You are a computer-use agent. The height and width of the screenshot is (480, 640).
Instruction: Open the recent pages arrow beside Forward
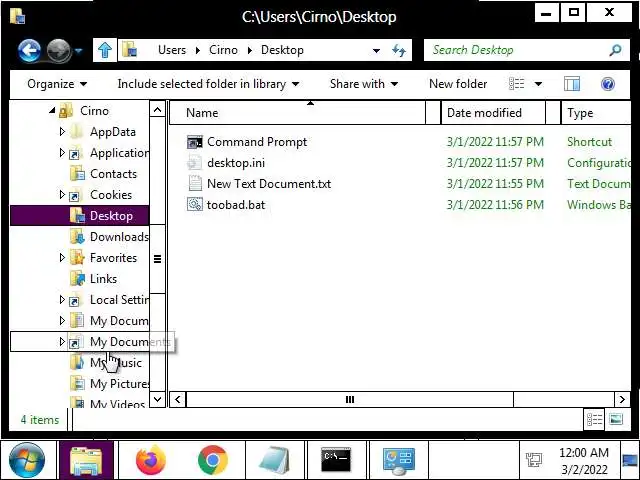(x=78, y=51)
